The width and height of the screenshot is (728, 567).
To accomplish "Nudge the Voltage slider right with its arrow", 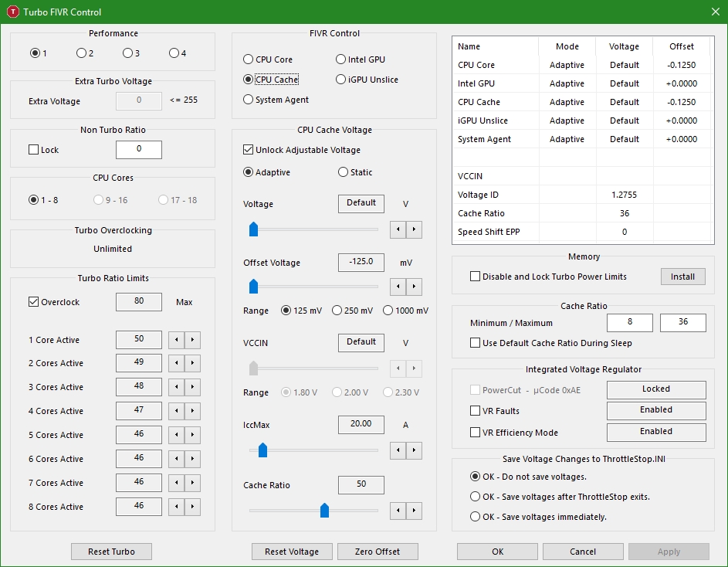I will 414,229.
